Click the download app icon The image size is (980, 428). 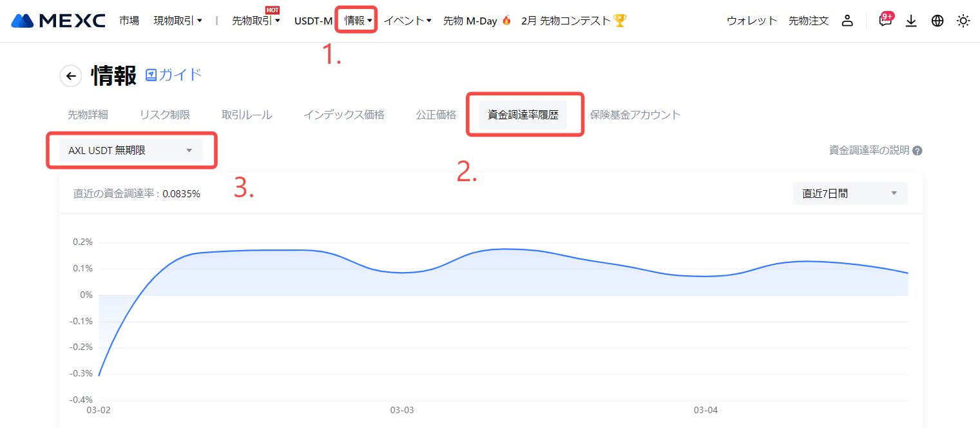(x=911, y=21)
